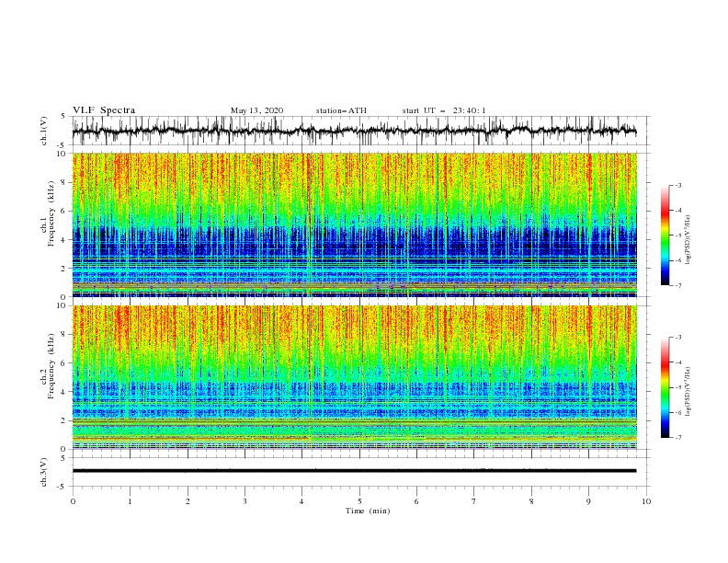
Task: Click the ch.1 waveform axis "5" tick
Action: (63, 117)
